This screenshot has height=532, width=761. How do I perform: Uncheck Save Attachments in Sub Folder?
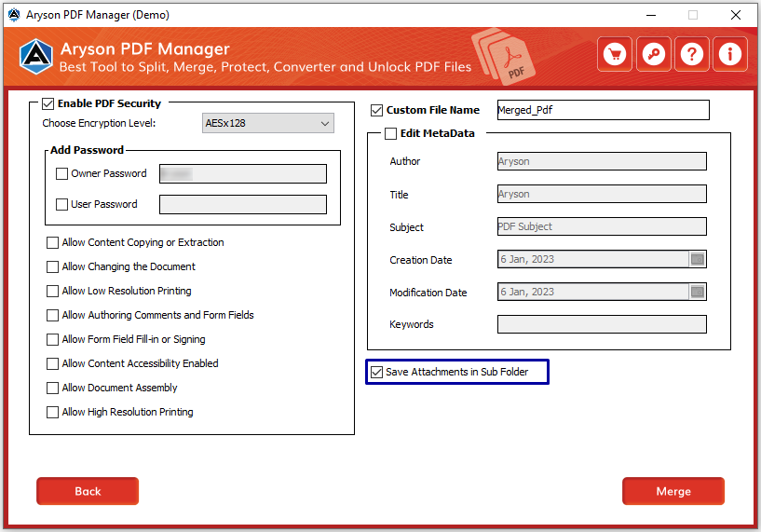pyautogui.click(x=376, y=373)
